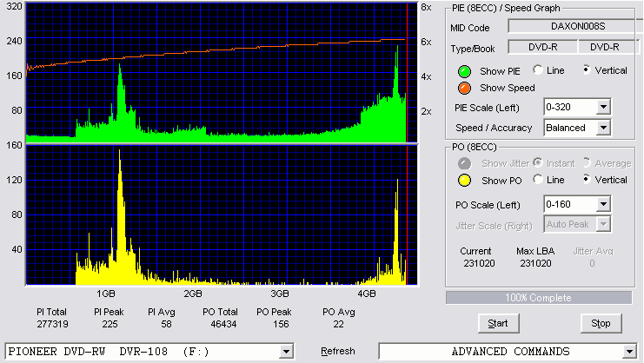Expand the ADVANCED COMMANDS dropdown
Screen dimensions: 644x363
pyautogui.click(x=629, y=352)
